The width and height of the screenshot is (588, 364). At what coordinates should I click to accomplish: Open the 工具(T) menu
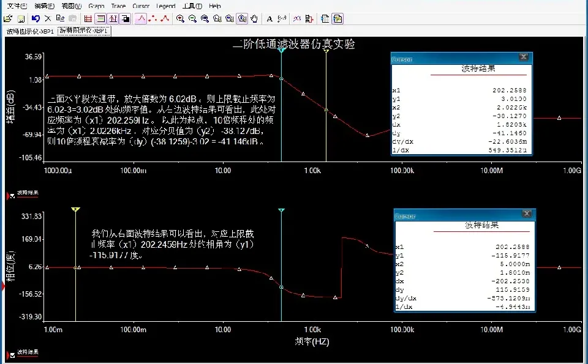pyautogui.click(x=192, y=6)
